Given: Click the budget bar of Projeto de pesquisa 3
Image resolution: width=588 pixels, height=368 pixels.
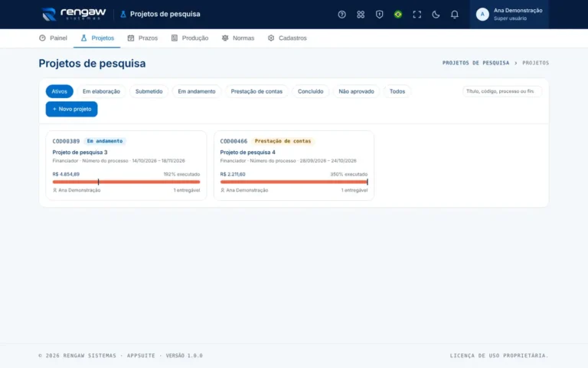Looking at the screenshot, I should pyautogui.click(x=126, y=182).
